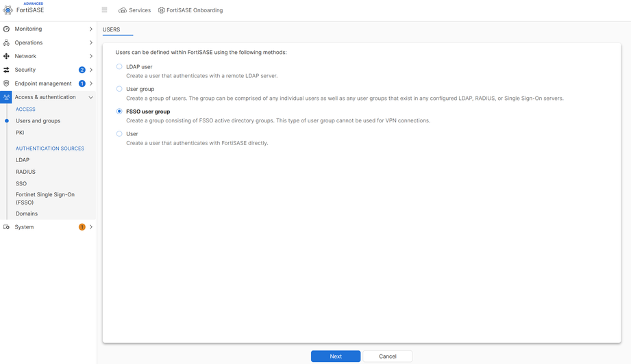The height and width of the screenshot is (364, 631).
Task: Expand the Security menu chevron
Action: click(x=91, y=70)
